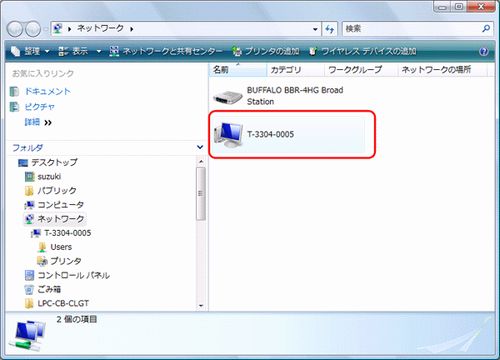Viewport: 500px width, 360px height.
Task: Open the address bar history dropdown
Action: point(315,29)
